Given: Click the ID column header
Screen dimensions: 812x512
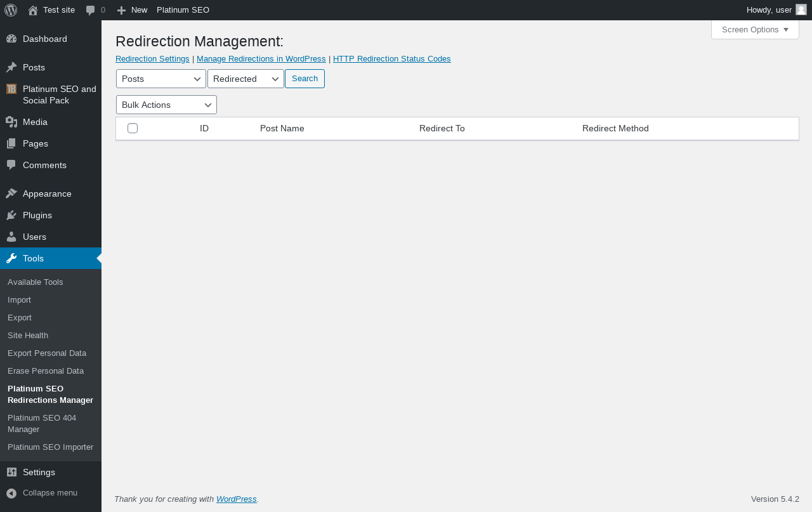Looking at the screenshot, I should (x=204, y=128).
